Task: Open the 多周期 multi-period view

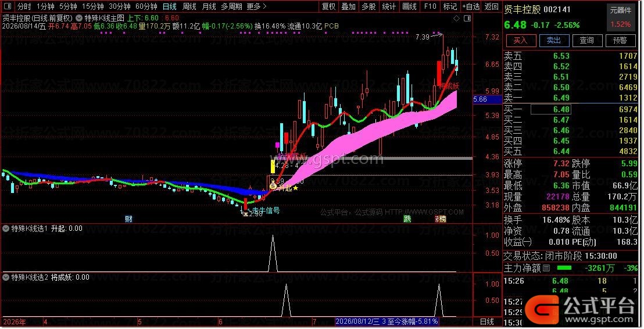Action: click(231, 6)
